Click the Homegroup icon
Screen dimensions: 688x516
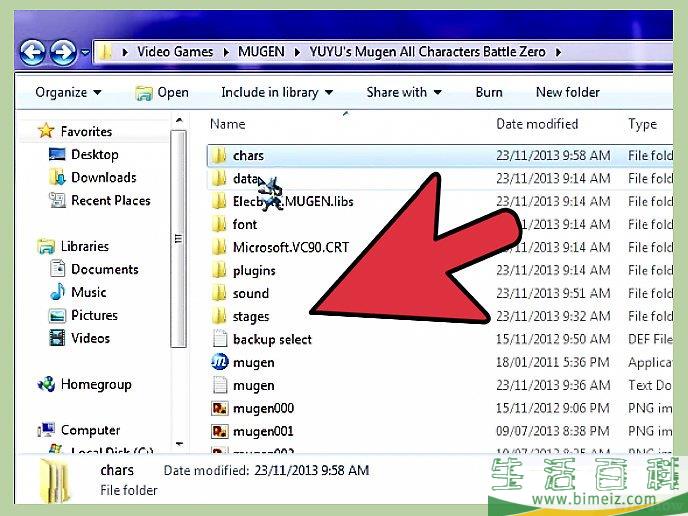pos(46,384)
